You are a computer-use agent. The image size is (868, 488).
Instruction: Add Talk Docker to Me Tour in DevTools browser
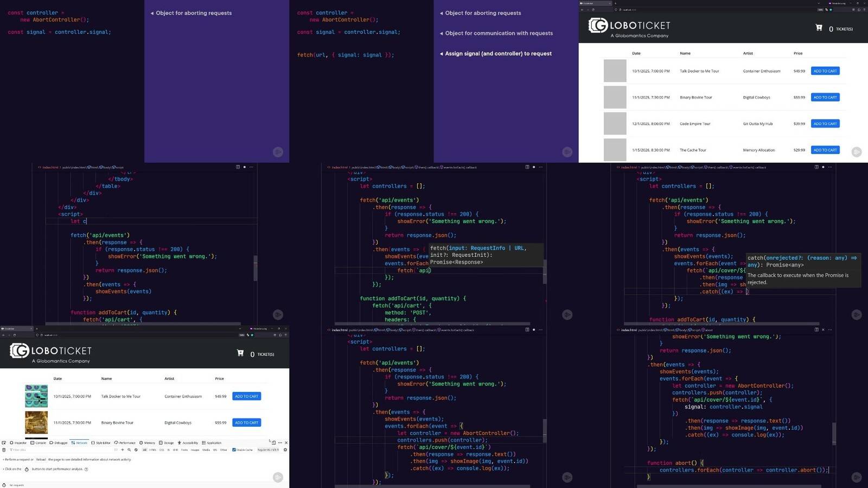point(247,396)
